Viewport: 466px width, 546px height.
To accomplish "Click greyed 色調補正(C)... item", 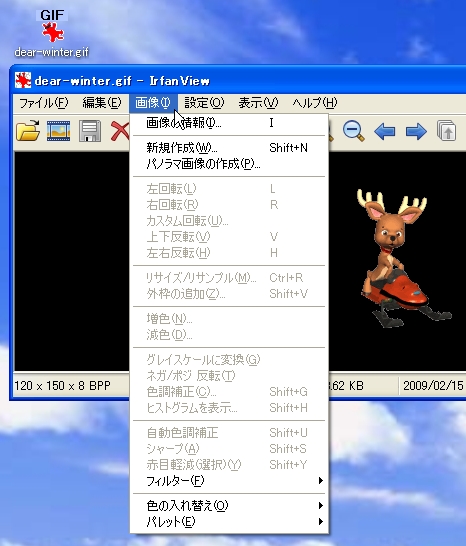I will click(229, 392).
